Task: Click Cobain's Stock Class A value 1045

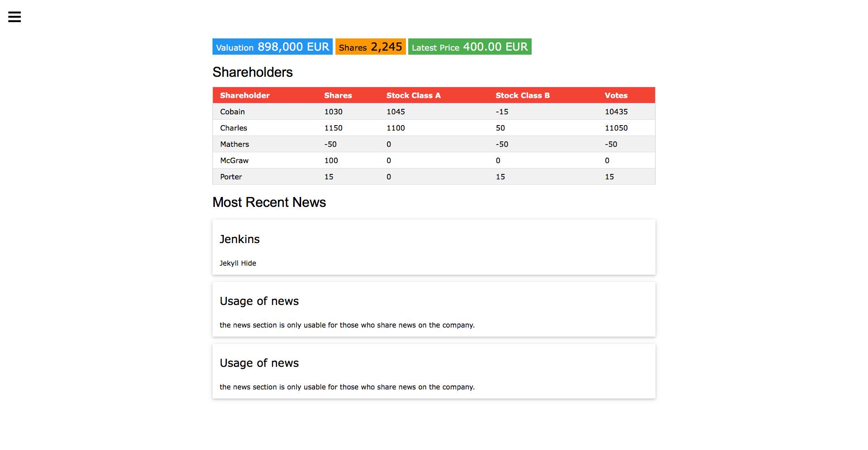Action: pos(396,112)
